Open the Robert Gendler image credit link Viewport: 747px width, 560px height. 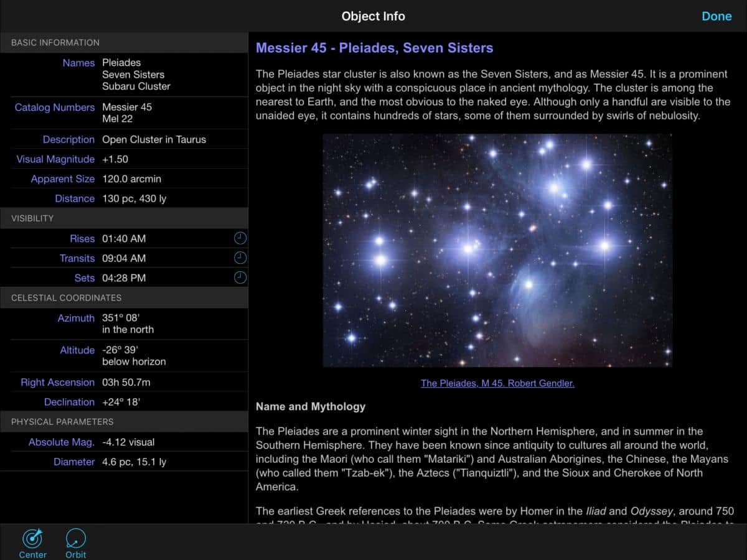[497, 383]
